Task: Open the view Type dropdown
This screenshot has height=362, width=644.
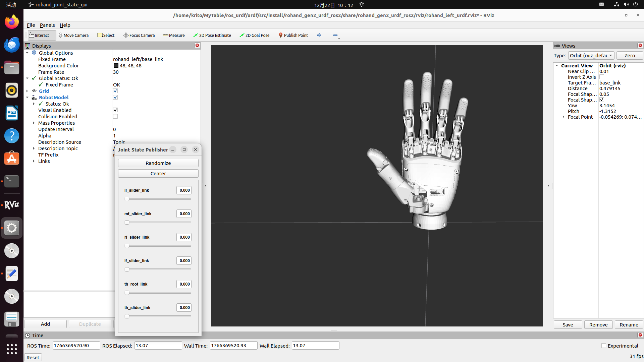Action: 591,56
